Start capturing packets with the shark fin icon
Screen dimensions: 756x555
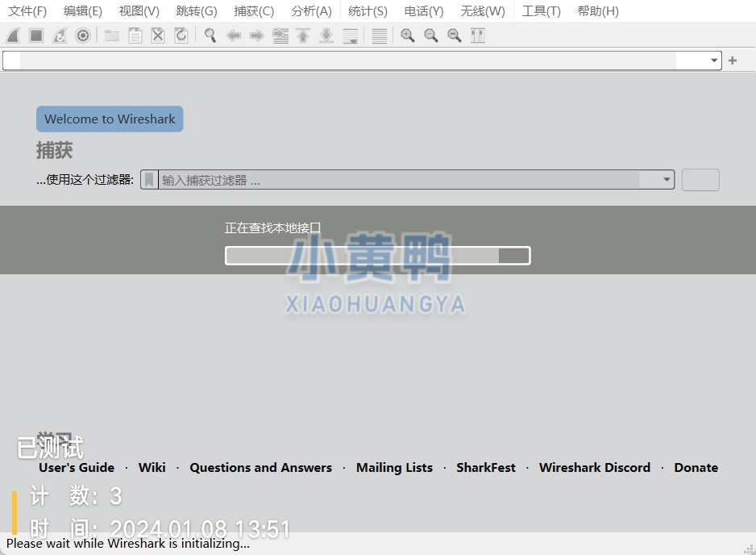point(13,35)
